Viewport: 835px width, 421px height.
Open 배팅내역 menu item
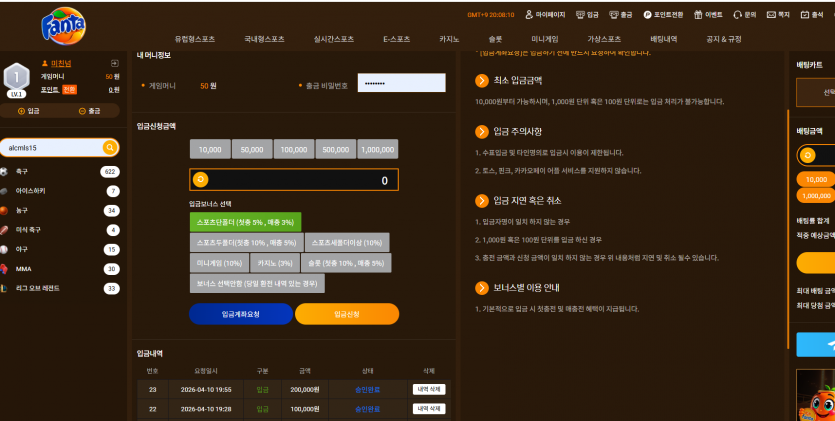coord(664,39)
